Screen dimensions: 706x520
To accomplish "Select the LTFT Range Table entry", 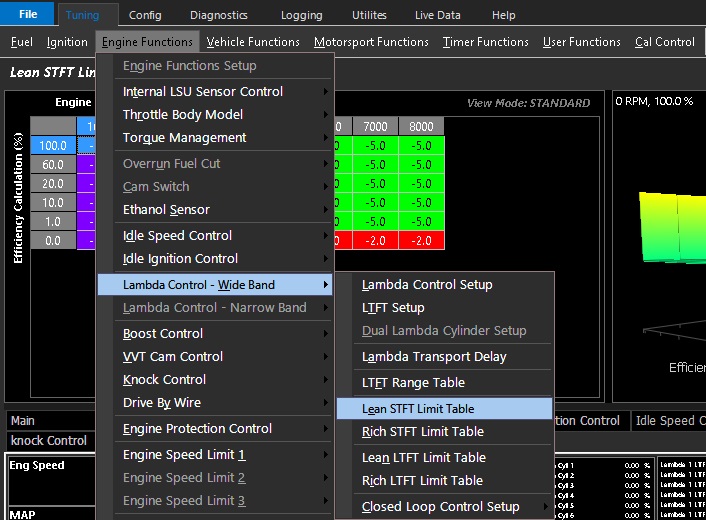I will pos(413,383).
